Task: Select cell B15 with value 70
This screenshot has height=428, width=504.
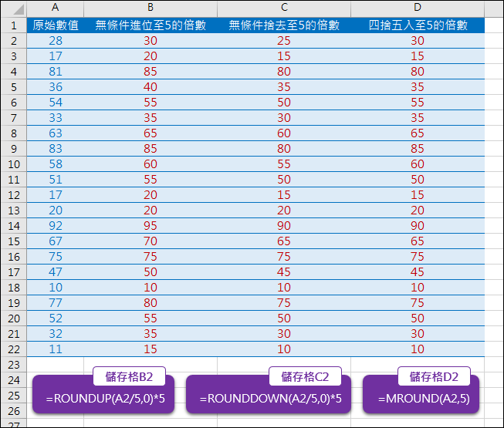Action: (x=151, y=241)
